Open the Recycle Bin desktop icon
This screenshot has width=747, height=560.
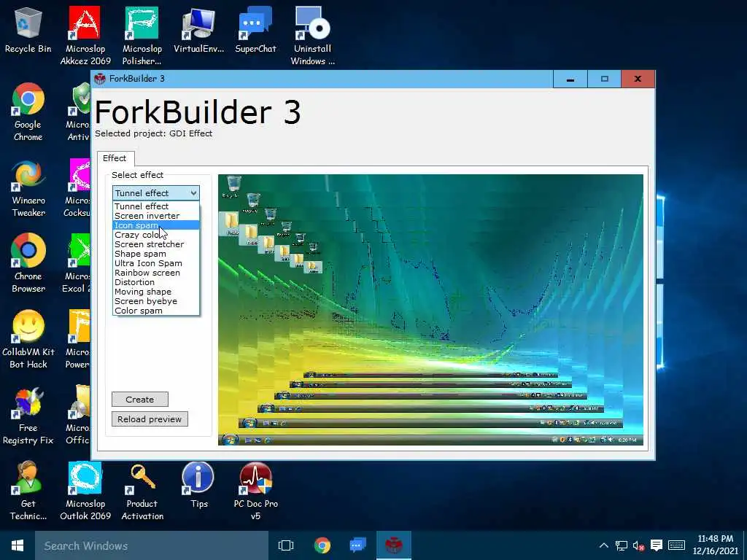28,31
